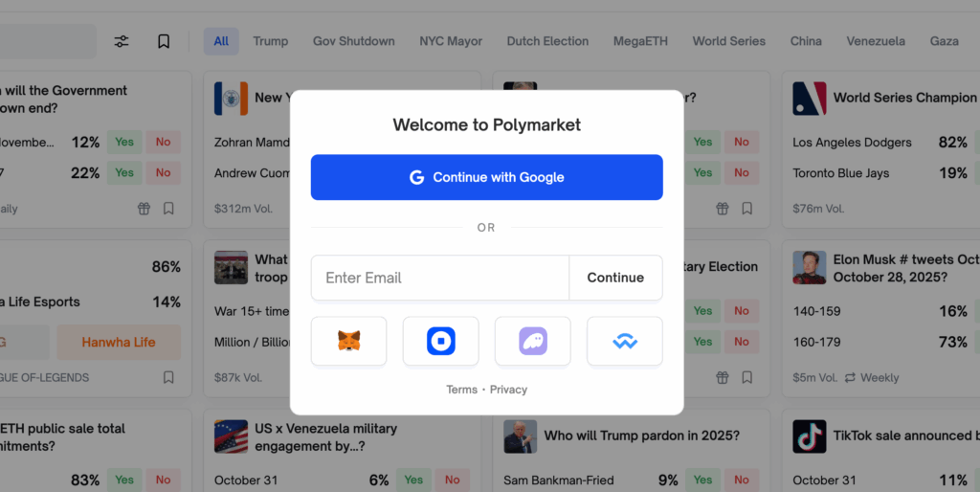This screenshot has width=980, height=492.
Task: Choose the Hanwha Life team button
Action: [119, 342]
